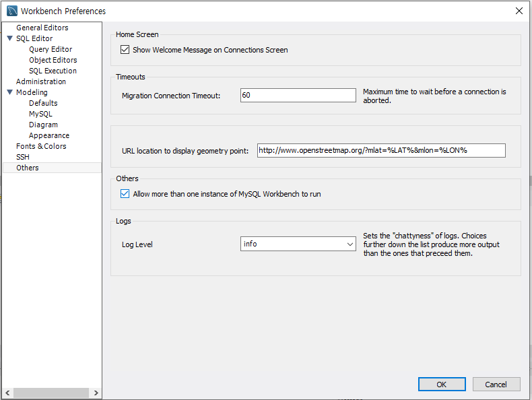Open the SSH preferences page
The width and height of the screenshot is (532, 400).
tap(23, 157)
